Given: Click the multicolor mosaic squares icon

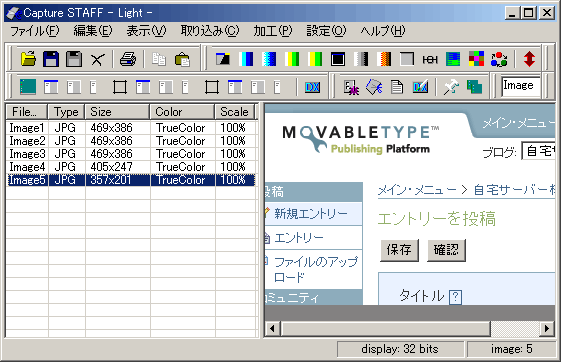Looking at the screenshot, I should [x=476, y=59].
